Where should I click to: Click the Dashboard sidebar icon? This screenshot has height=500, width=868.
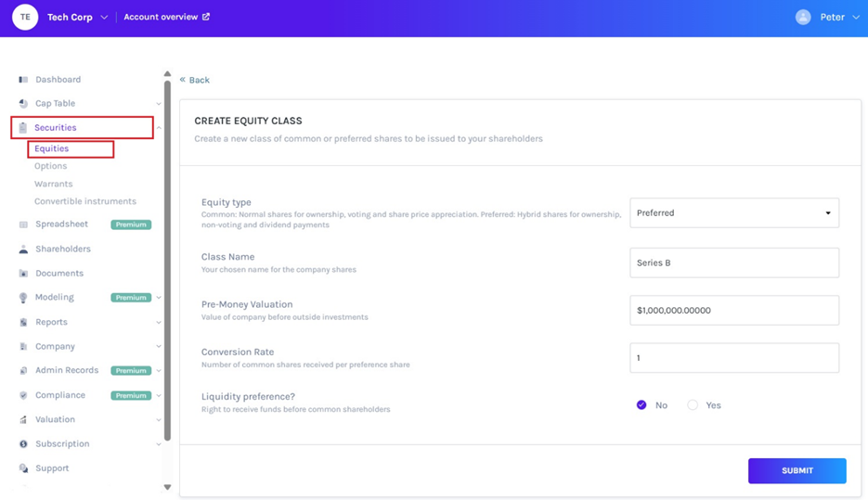pyautogui.click(x=23, y=80)
